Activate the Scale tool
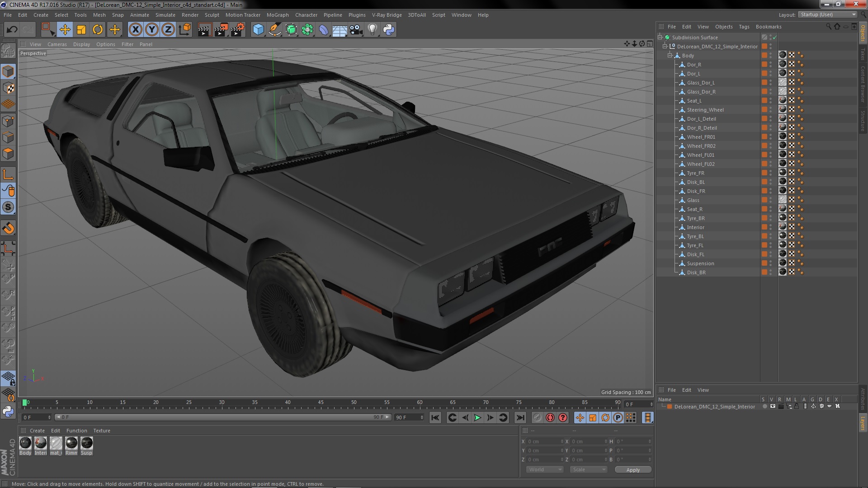The image size is (868, 488). pyautogui.click(x=81, y=30)
